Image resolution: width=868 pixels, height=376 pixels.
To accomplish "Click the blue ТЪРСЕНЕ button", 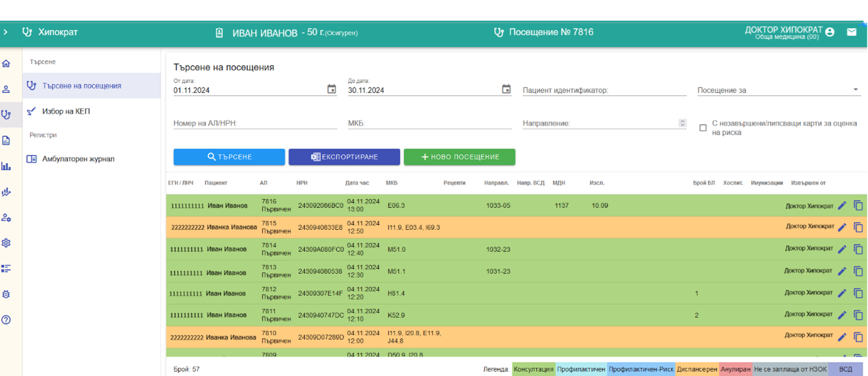I will pyautogui.click(x=229, y=157).
